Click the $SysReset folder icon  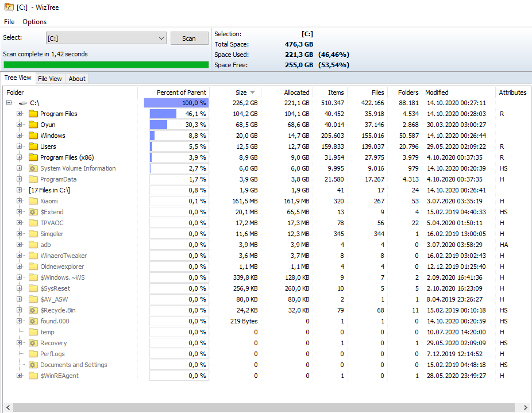[33, 288]
